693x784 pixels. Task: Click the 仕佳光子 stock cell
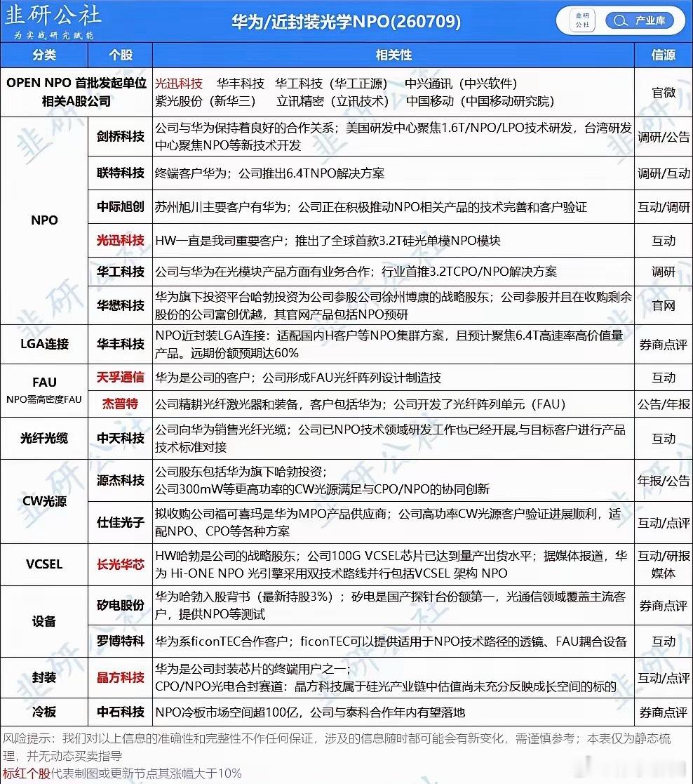[121, 522]
